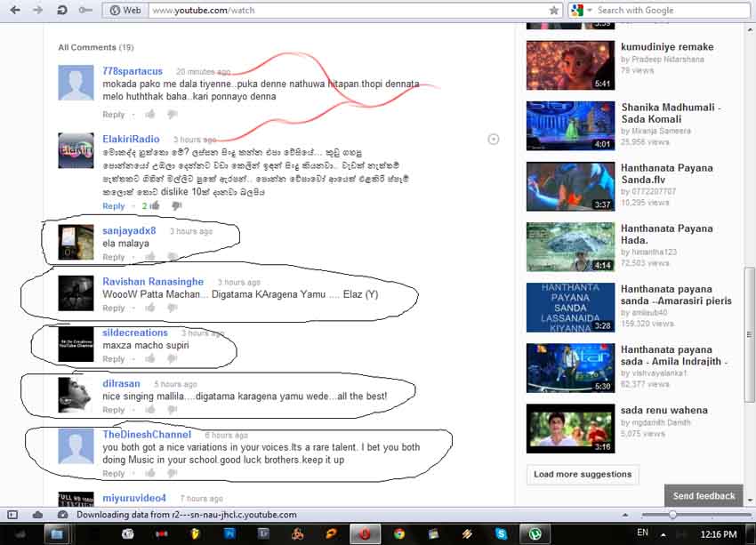Click the arrow left of the zoom slider
The height and width of the screenshot is (545, 756).
(x=625, y=515)
